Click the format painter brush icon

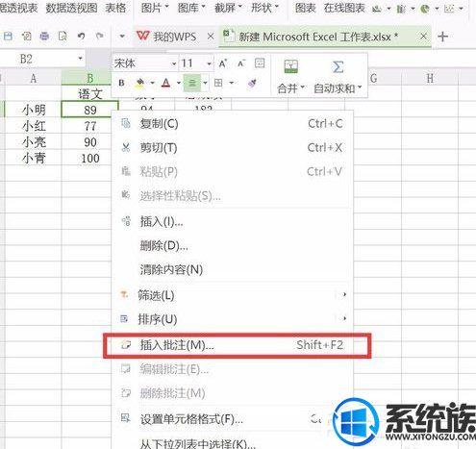pos(252,84)
